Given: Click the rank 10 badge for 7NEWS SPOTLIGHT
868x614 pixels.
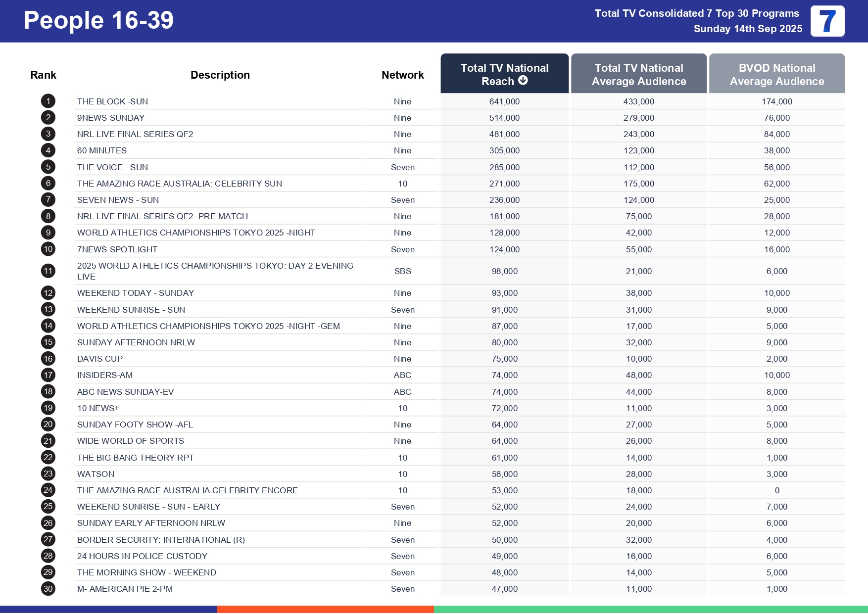Looking at the screenshot, I should [x=48, y=249].
